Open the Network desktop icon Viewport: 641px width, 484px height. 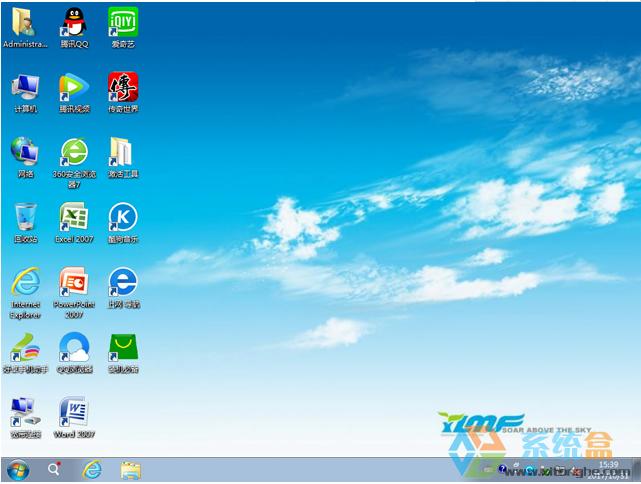25,153
